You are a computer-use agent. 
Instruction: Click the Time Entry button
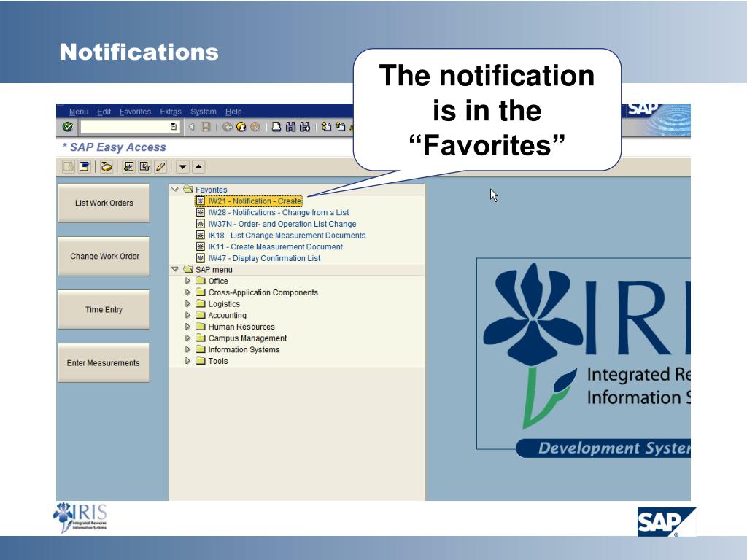tap(104, 309)
